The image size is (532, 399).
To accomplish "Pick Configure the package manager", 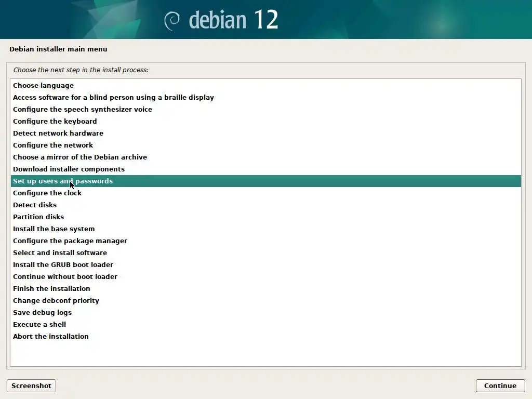I will [x=265, y=241].
